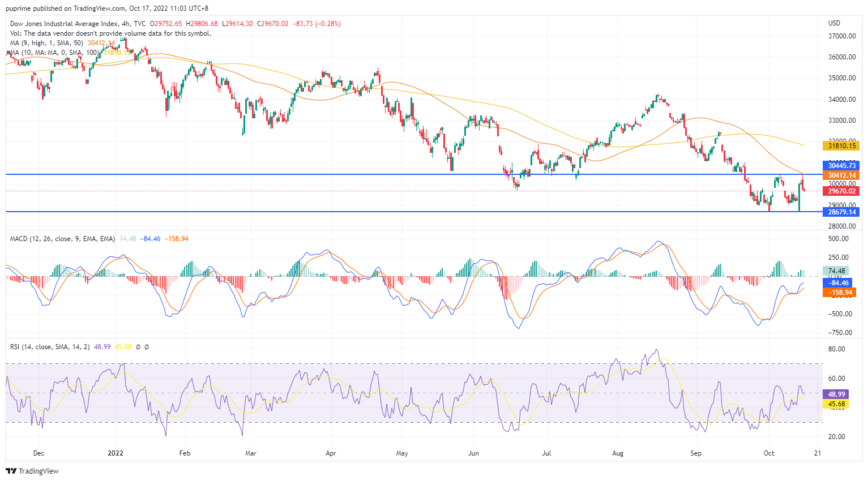Click the red 29670.02 last price tag

(841, 191)
